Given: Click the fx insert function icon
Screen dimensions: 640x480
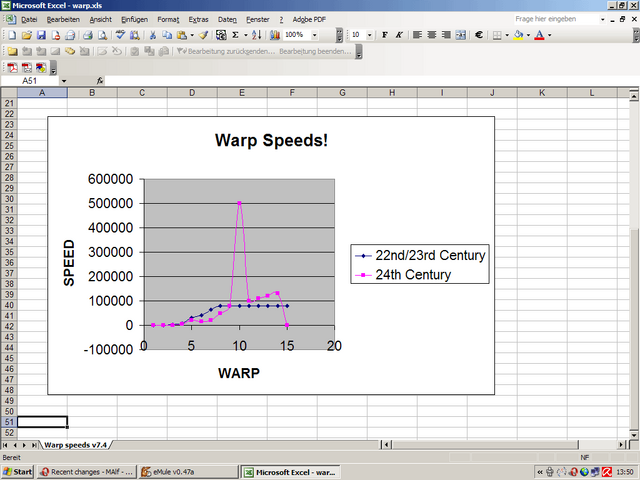Looking at the screenshot, I should [100, 81].
